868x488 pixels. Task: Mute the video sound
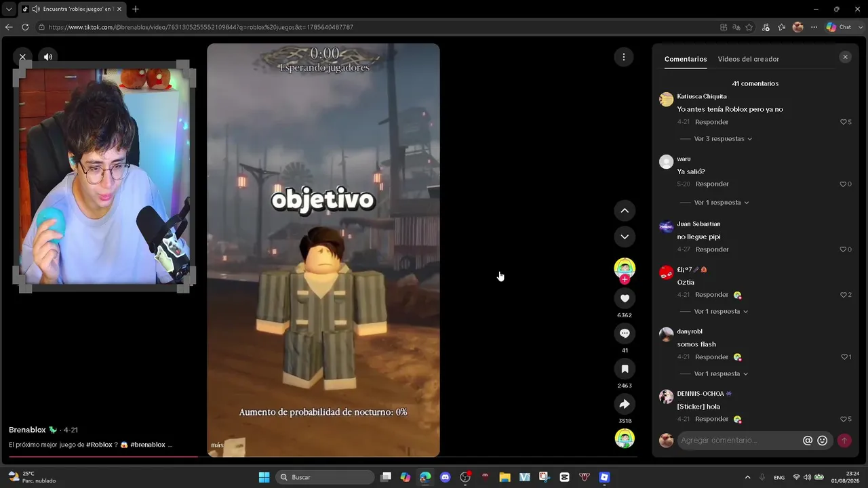click(47, 57)
